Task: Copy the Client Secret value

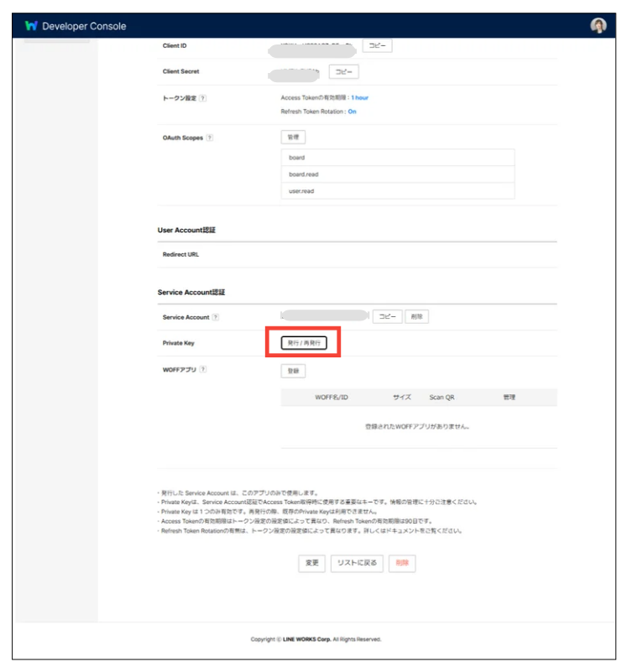Action: pos(343,71)
